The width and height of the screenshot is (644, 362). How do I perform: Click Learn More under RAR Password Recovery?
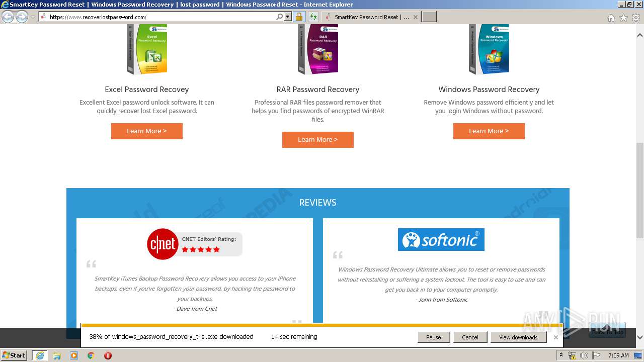click(318, 140)
